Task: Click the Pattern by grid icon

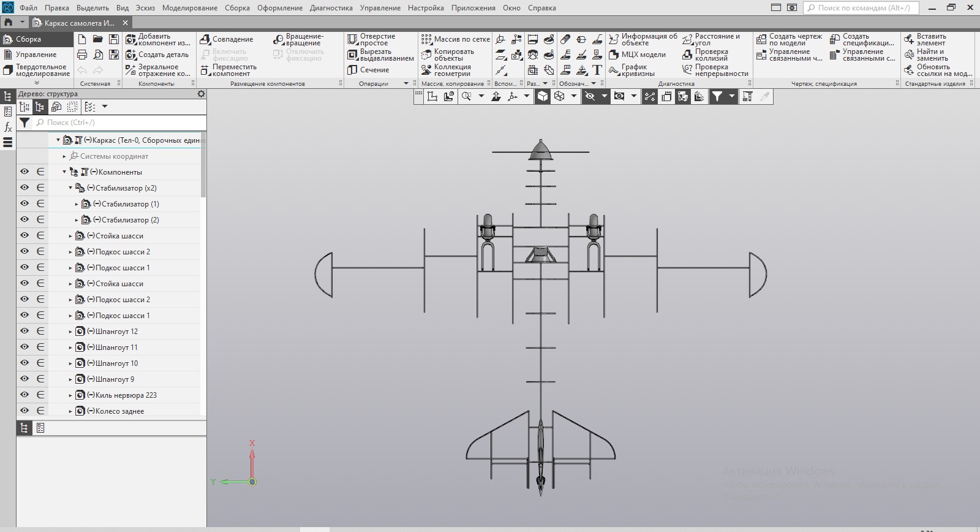Action: 426,39
